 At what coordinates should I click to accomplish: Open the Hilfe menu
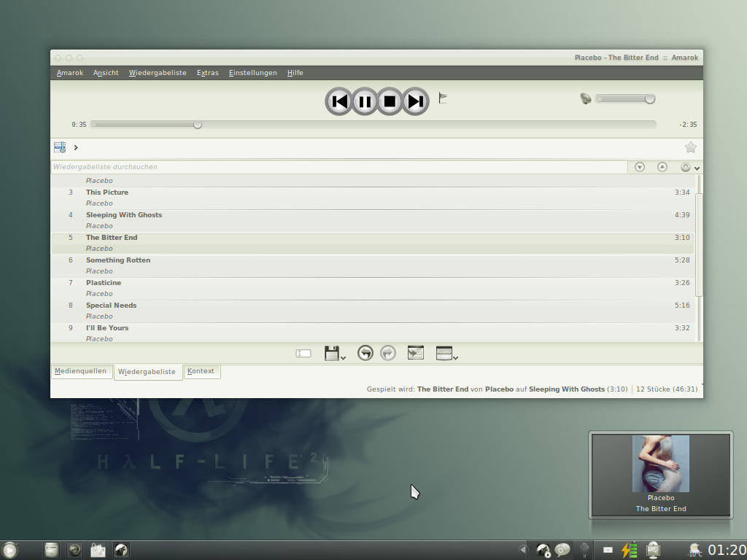coord(295,73)
